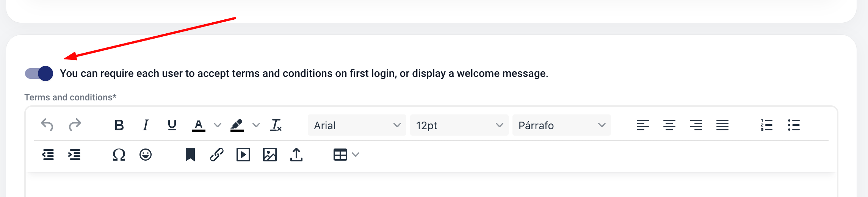
Task: Apply the text color
Action: (199, 125)
